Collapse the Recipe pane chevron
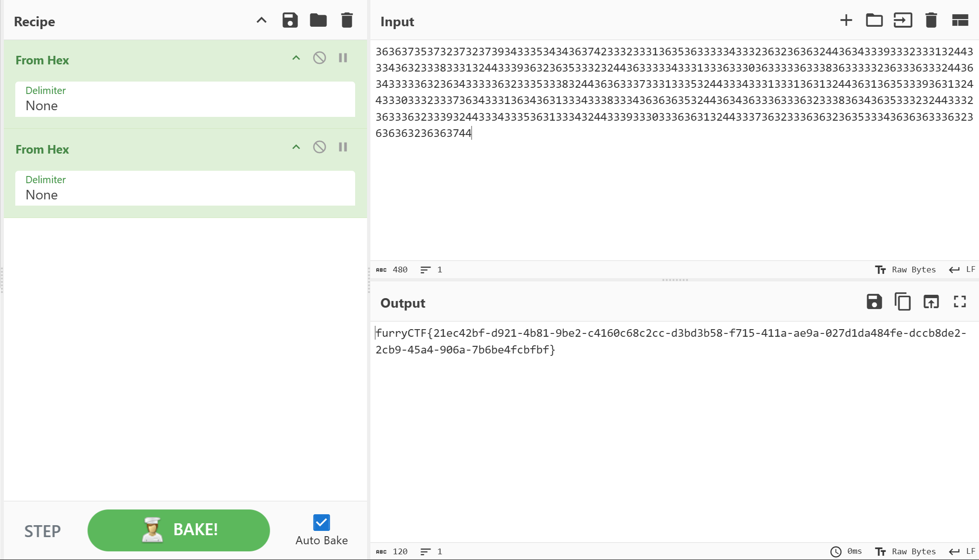 tap(261, 21)
